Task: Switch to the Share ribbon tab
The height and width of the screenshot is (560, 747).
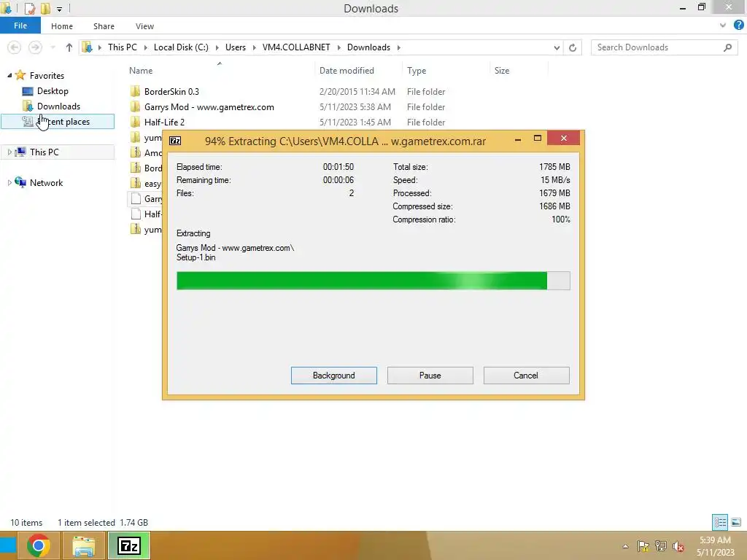Action: [x=104, y=26]
